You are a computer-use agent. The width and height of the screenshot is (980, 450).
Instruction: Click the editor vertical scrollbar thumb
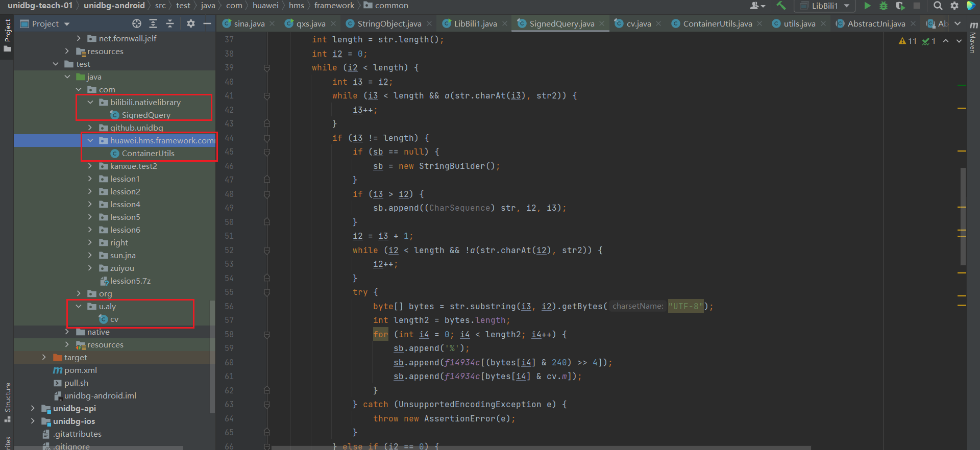click(963, 216)
